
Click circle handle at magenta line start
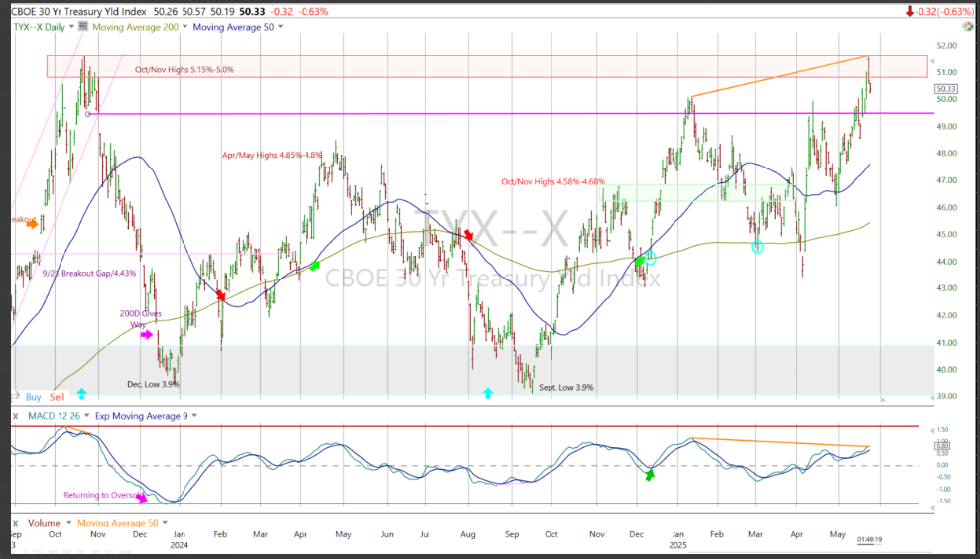pos(87,114)
